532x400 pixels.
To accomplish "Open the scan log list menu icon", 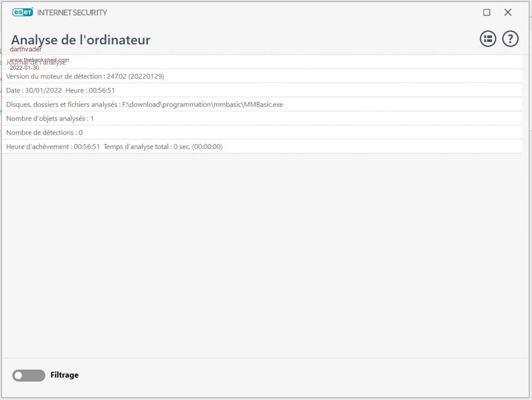I will click(488, 38).
